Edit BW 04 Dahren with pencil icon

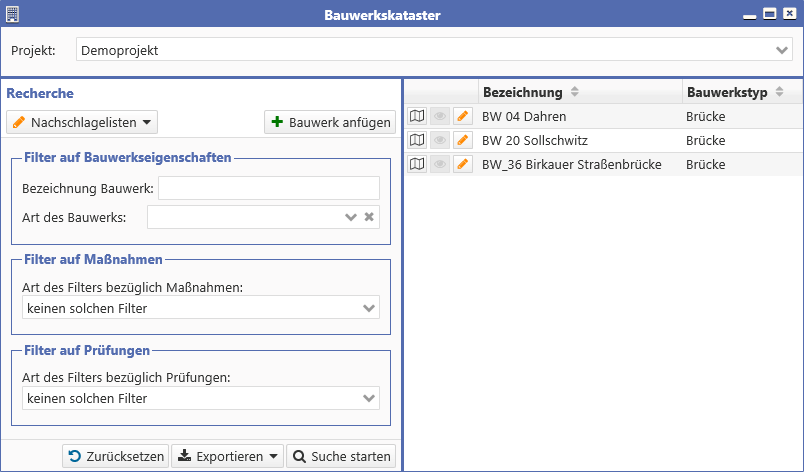pos(463,116)
